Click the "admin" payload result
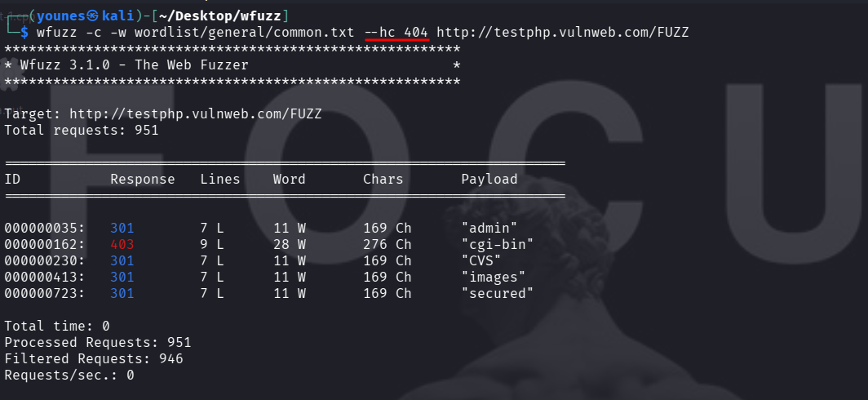Screen dimensions: 868x400 point(489,228)
